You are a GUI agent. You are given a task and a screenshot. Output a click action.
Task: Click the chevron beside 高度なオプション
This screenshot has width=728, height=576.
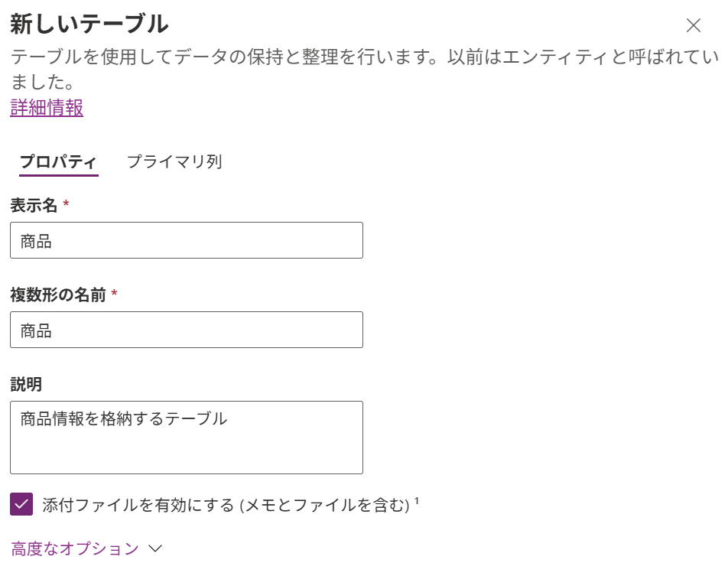click(x=156, y=548)
